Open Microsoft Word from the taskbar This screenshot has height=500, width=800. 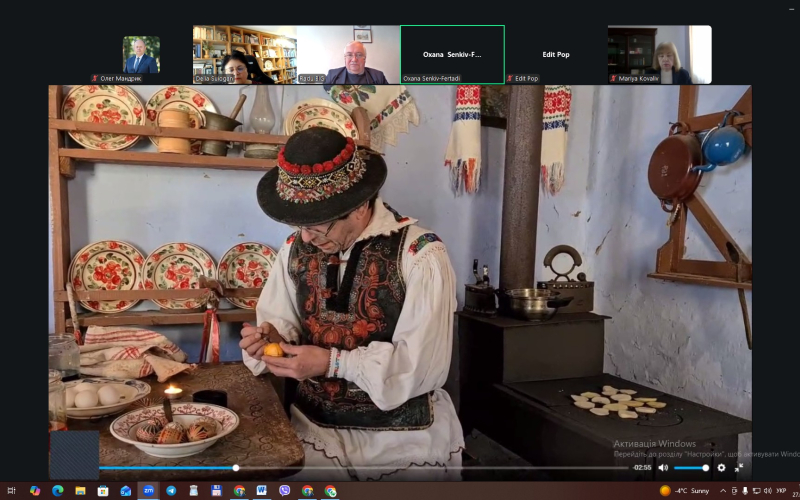[262, 491]
